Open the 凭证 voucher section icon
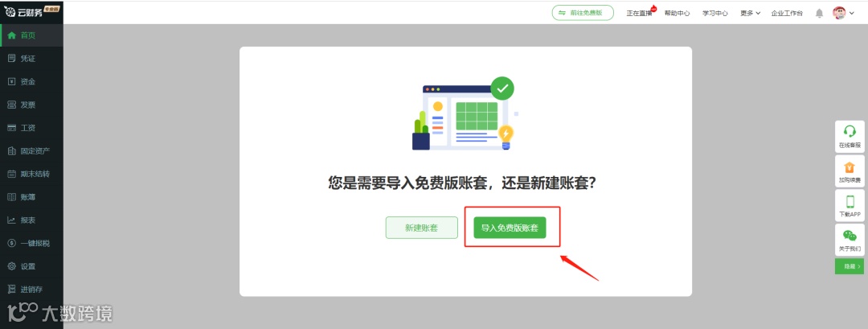This screenshot has height=329, width=868. [x=11, y=58]
